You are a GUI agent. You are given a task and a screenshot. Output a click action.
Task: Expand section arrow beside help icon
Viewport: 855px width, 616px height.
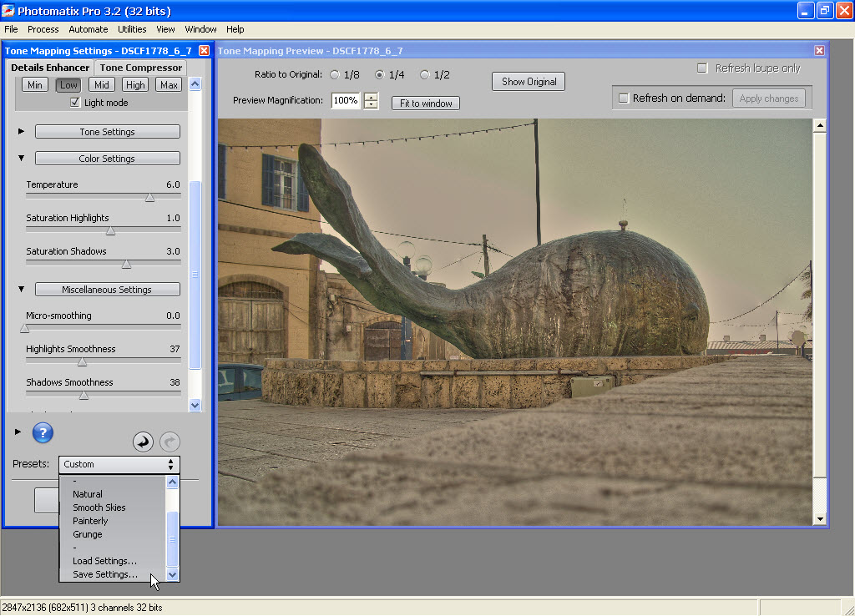[x=18, y=432]
